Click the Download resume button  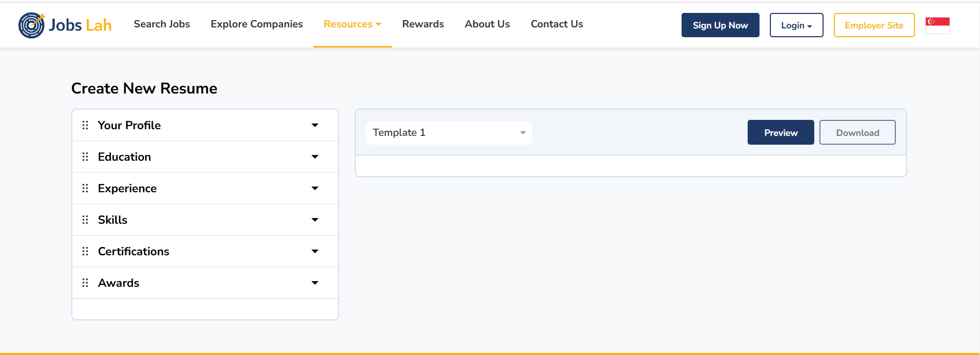[x=857, y=133]
